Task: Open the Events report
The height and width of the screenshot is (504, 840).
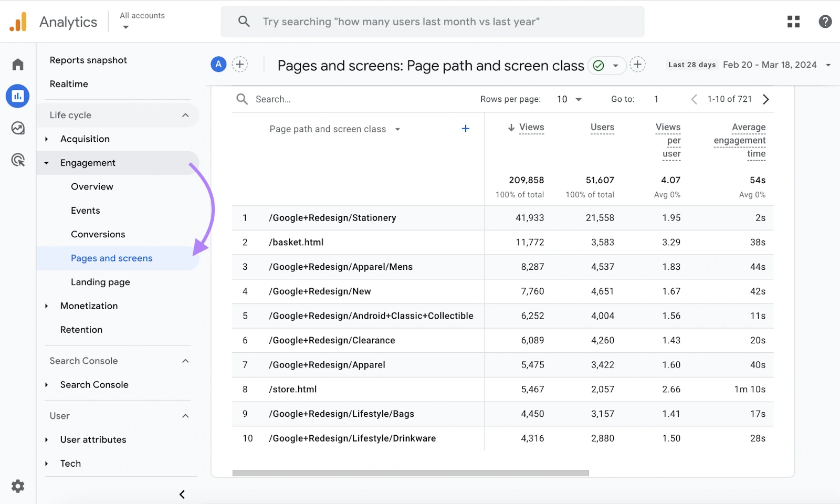Action: 85,211
